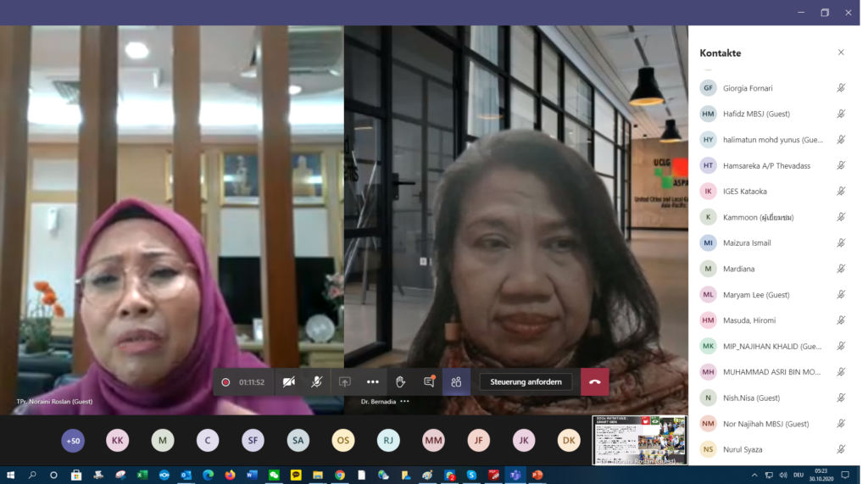Hang up with the red leave button

click(594, 381)
